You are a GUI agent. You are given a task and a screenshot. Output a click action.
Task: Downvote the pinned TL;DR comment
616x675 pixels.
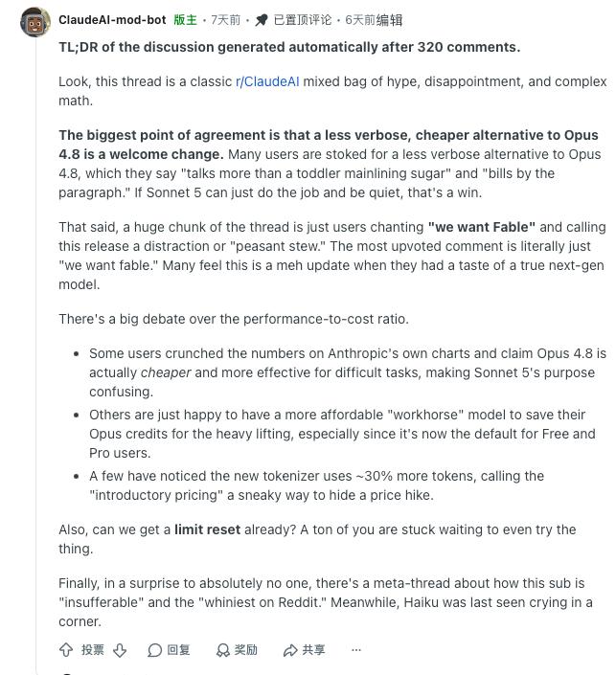pyautogui.click(x=120, y=649)
